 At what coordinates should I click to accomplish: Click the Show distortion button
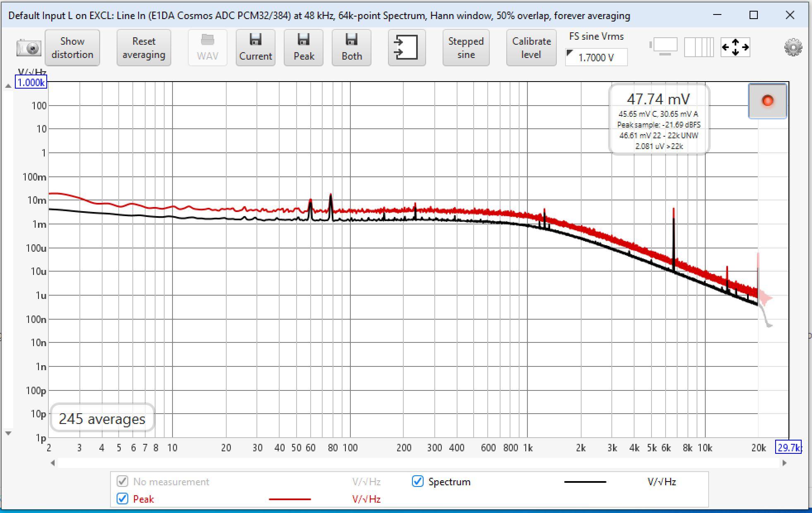point(72,48)
